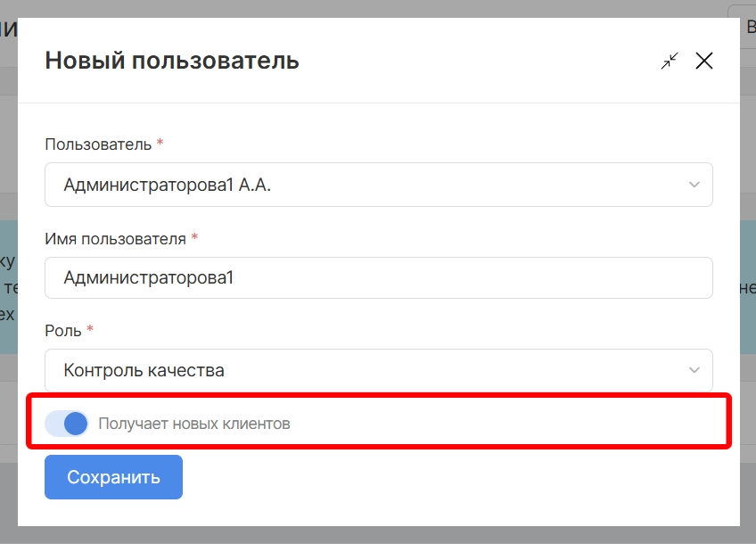Disable the Получает новых клиентов switch
This screenshot has width=756, height=544.
(x=67, y=424)
